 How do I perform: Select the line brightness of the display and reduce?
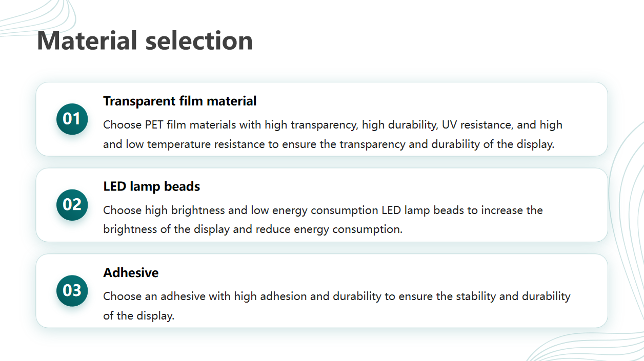(x=253, y=229)
